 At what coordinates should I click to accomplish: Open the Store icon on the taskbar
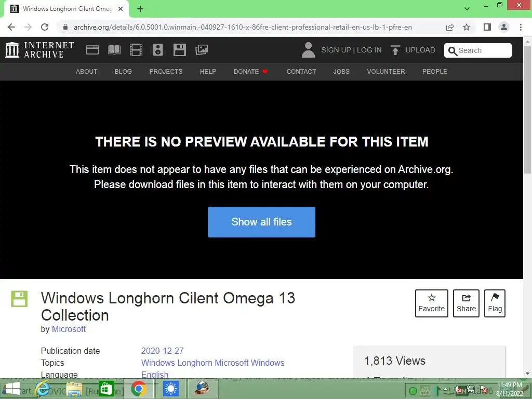point(105,389)
